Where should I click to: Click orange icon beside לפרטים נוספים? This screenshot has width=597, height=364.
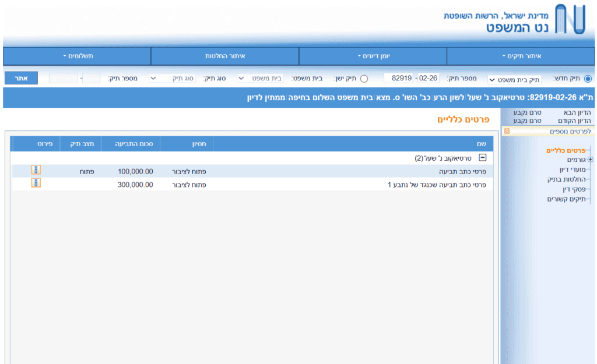point(507,131)
